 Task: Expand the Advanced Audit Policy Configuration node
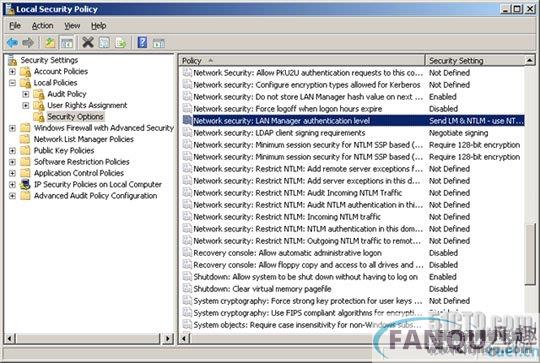(12, 196)
